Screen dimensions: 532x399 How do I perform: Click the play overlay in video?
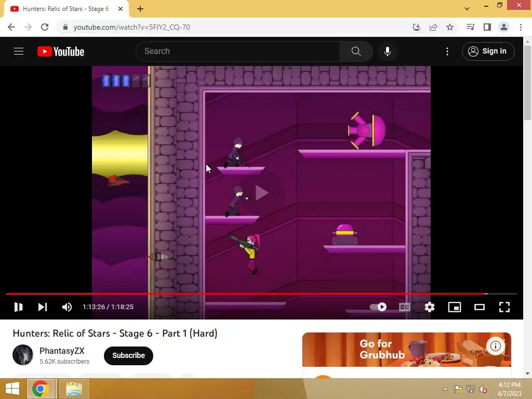(x=262, y=193)
